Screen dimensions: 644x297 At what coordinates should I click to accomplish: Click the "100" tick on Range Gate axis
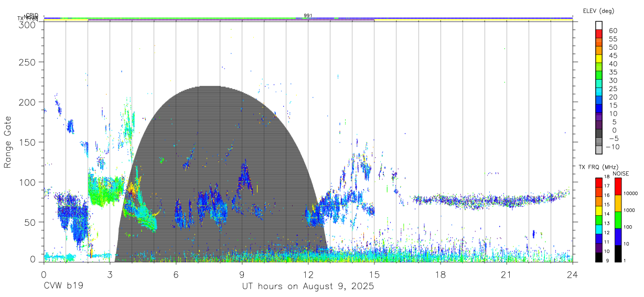[x=28, y=182]
